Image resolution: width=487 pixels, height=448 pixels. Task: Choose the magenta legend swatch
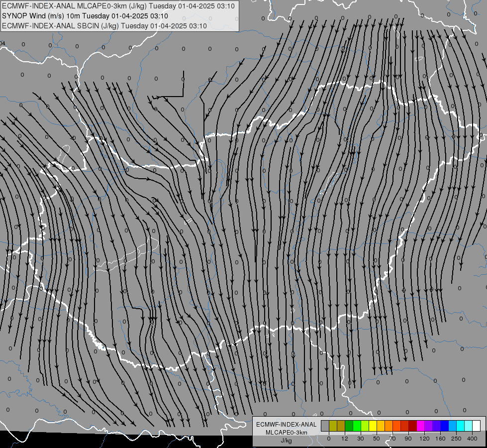[x=421, y=426]
